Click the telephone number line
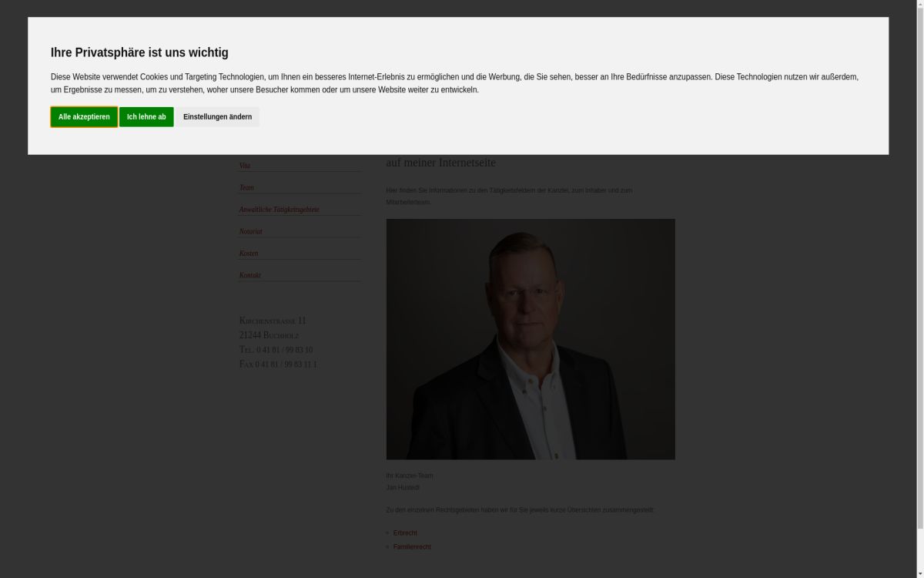This screenshot has width=924, height=578. point(276,350)
